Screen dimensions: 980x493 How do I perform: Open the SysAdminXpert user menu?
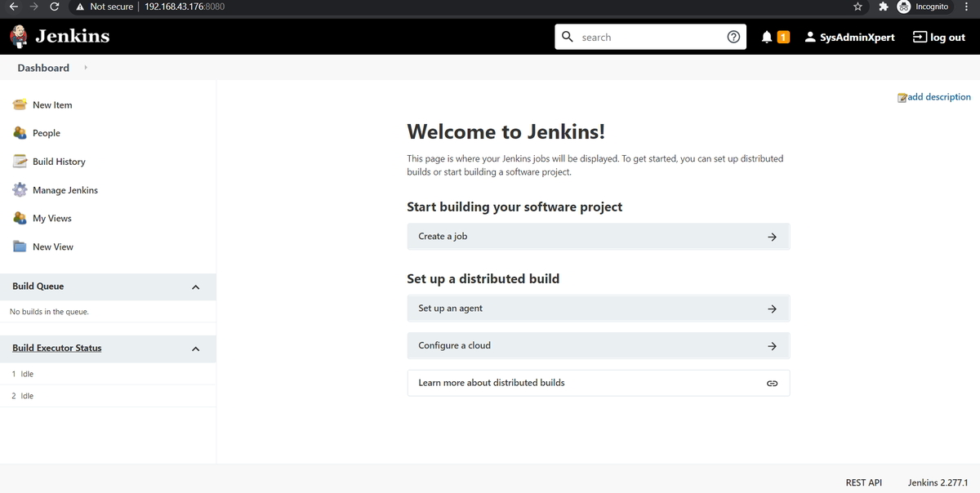(849, 36)
